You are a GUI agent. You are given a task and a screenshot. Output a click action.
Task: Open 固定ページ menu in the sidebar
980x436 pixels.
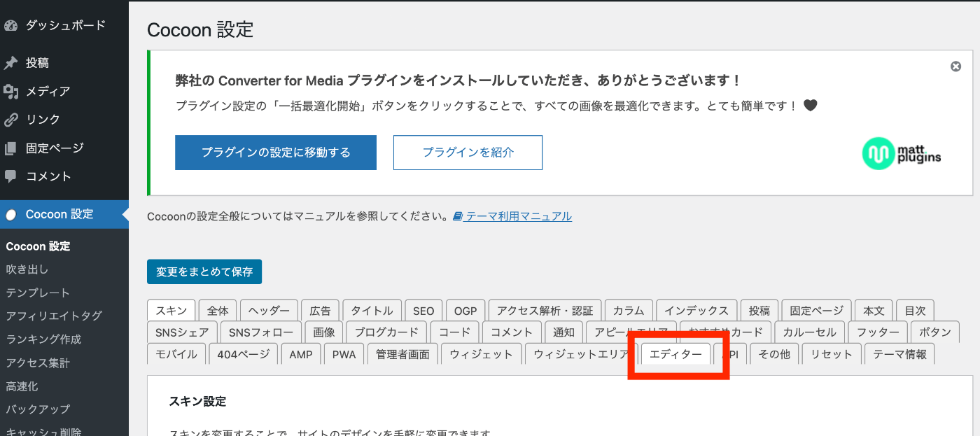pos(55,148)
